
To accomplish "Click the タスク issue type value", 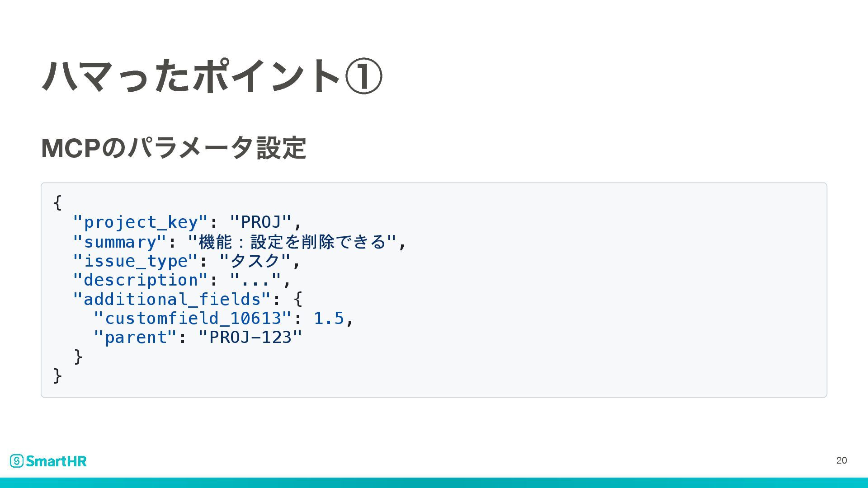I will (255, 261).
